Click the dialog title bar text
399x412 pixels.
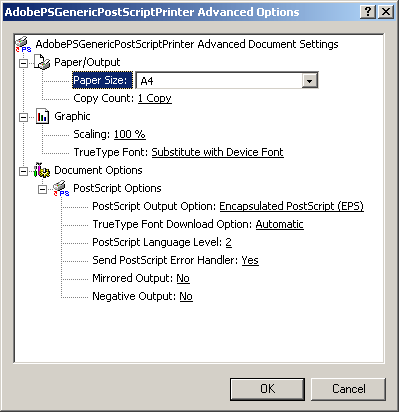[x=152, y=12]
